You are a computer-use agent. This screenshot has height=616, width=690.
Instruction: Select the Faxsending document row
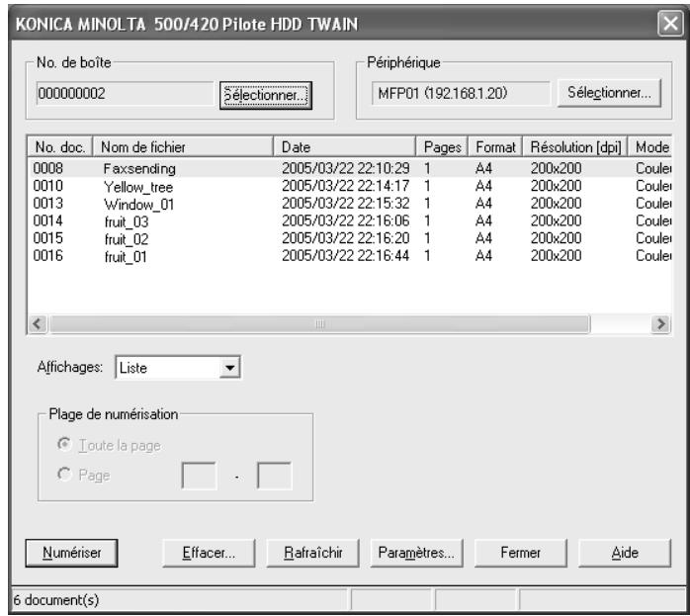tap(349, 168)
